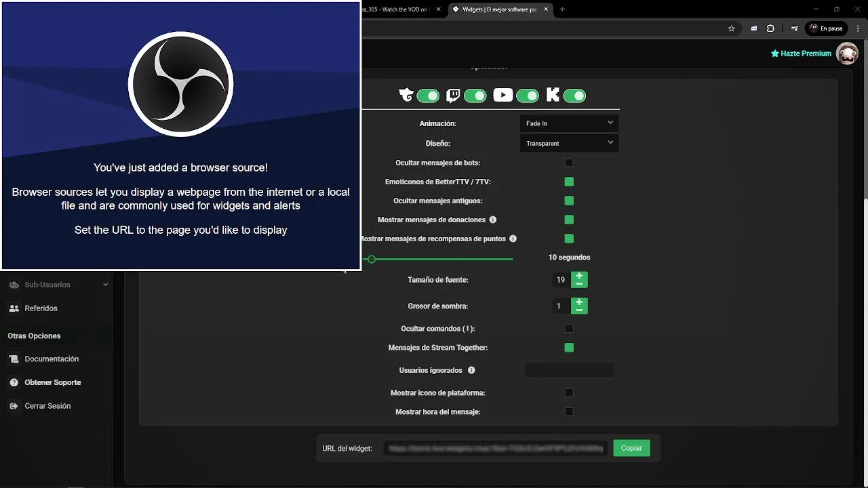This screenshot has height=488, width=868.
Task: Open the Diseño dropdown showing Transparent
Action: [569, 143]
